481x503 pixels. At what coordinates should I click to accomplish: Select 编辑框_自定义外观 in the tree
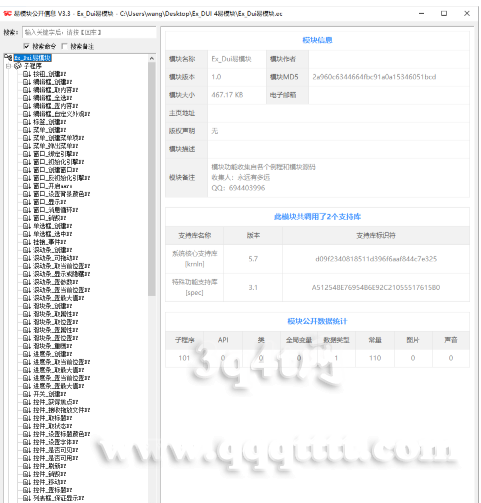coord(62,114)
